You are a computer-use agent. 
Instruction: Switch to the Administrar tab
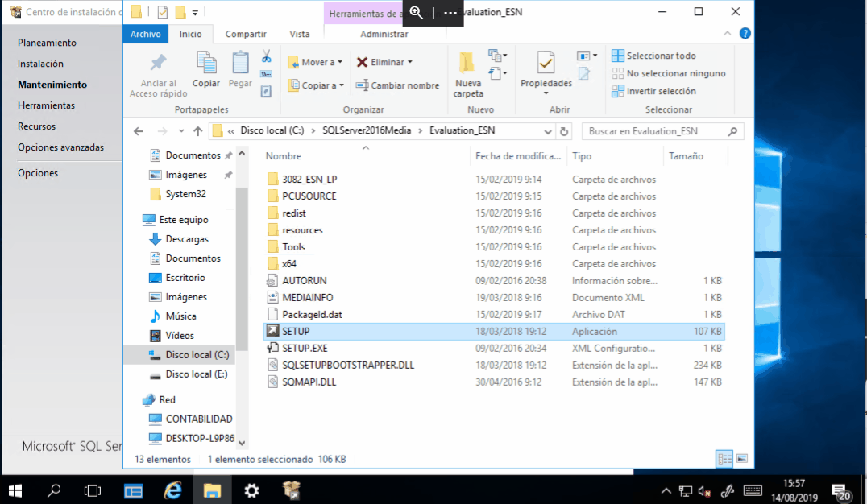(x=384, y=34)
